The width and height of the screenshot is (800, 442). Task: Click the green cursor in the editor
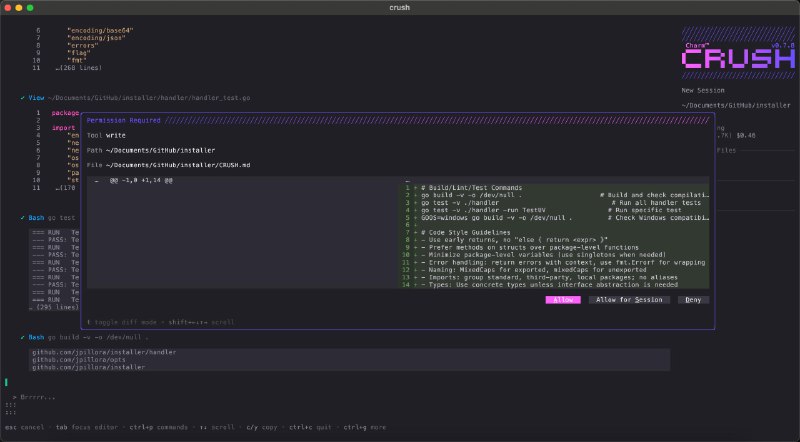(6, 382)
